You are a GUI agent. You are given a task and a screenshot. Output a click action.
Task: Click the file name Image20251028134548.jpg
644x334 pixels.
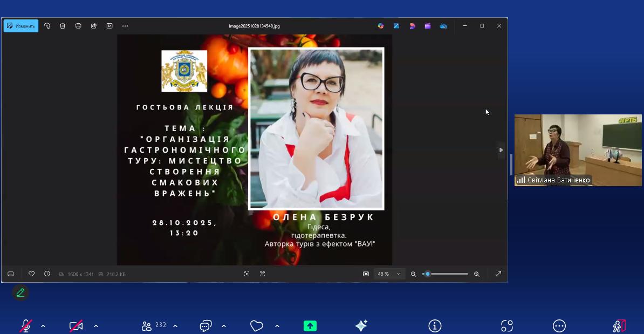coord(254,26)
